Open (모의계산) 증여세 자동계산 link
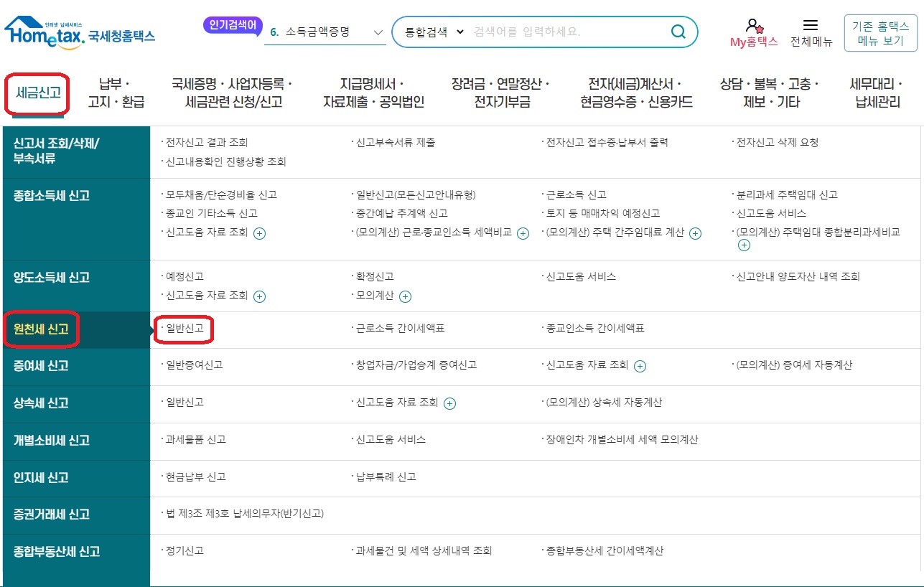924x587 pixels. click(x=795, y=365)
